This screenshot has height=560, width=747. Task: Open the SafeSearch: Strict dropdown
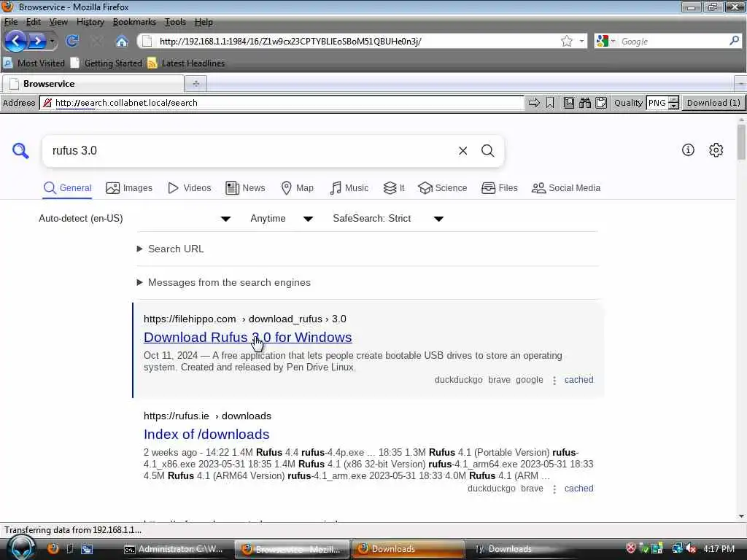tap(388, 219)
